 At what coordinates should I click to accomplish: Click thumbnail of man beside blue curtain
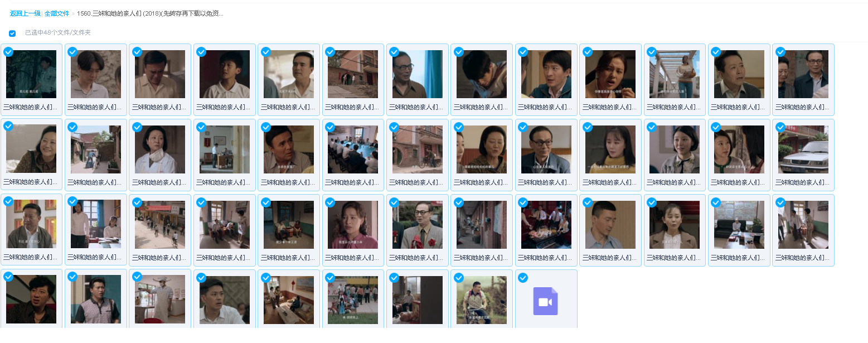pyautogui.click(x=417, y=74)
